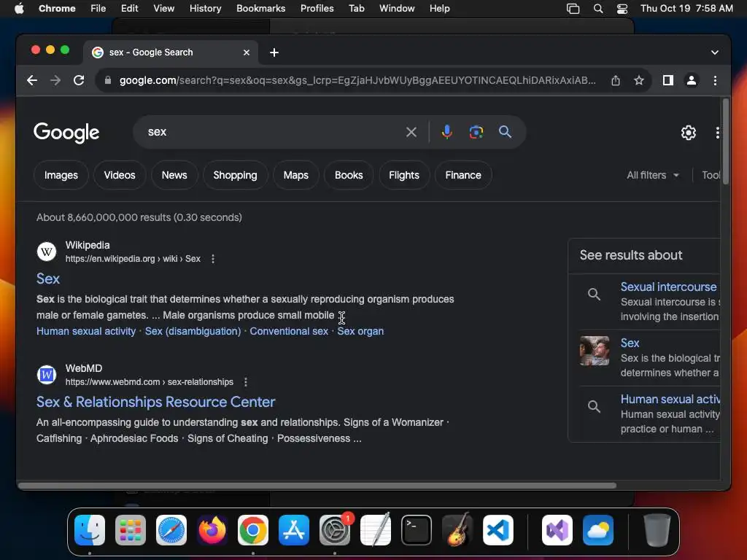Go back with the browser back arrow
Viewport: 747px width, 560px height.
(x=32, y=80)
